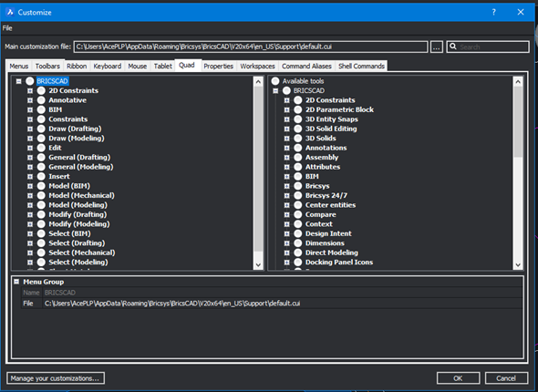This screenshot has height=392, width=538.
Task: Select Bricsys in right tree
Action: tap(317, 186)
